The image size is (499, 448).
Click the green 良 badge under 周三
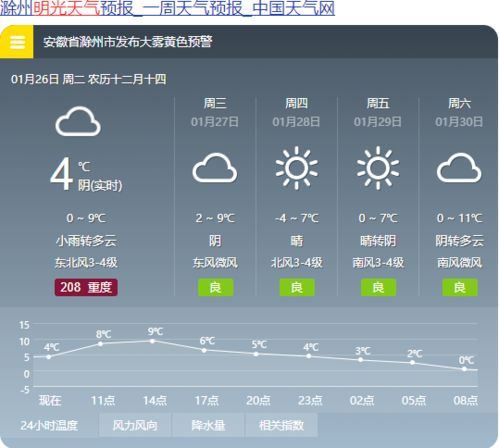(215, 287)
